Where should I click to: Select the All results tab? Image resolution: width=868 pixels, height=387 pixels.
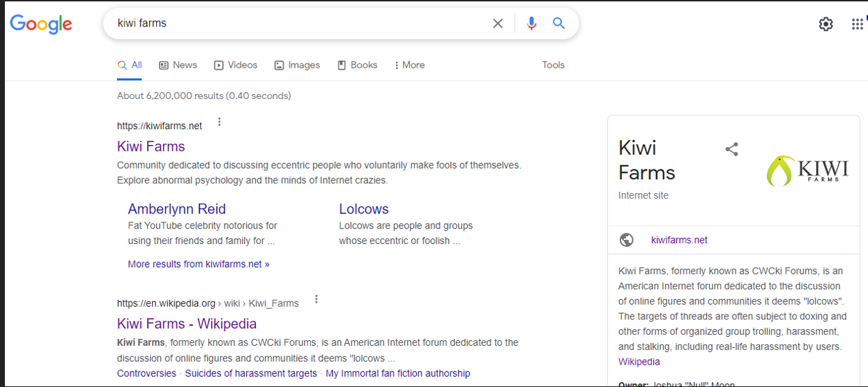(130, 65)
